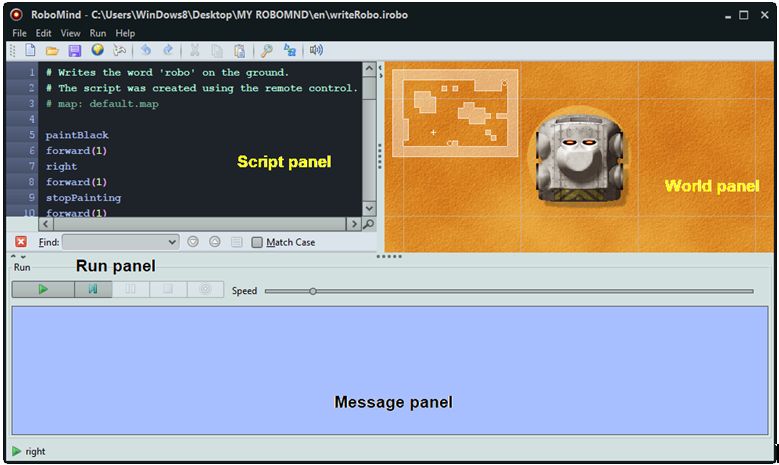Click the vertical scrollbar thumb of script panel
The image size is (779, 465).
[369, 87]
